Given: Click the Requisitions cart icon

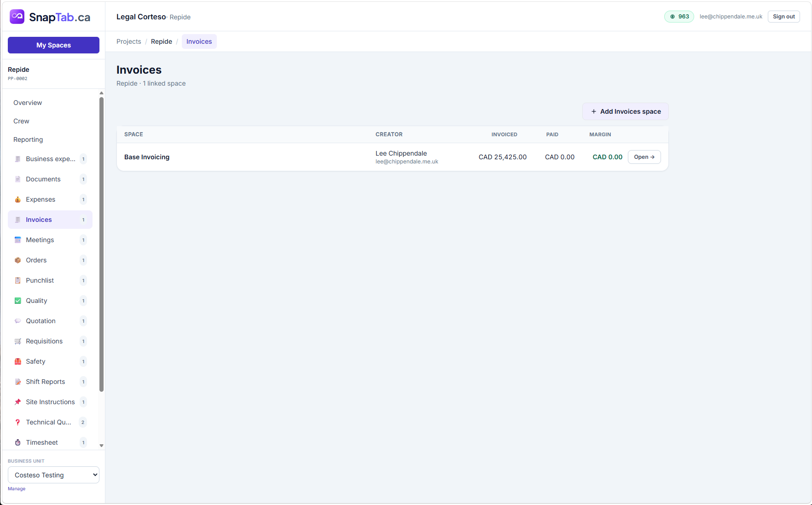Looking at the screenshot, I should (17, 341).
